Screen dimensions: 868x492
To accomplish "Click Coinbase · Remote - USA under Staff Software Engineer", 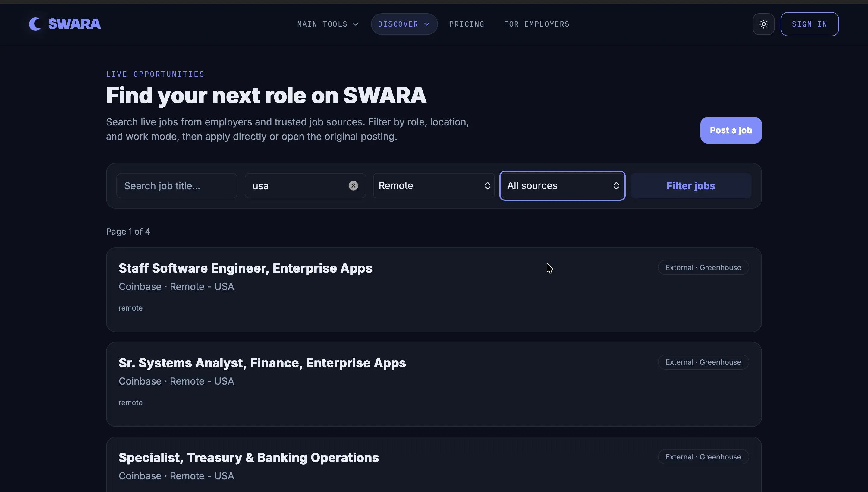I will 176,287.
